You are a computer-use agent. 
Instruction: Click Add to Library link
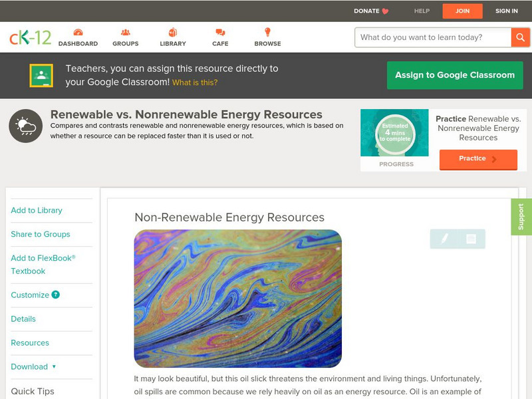[x=37, y=210]
